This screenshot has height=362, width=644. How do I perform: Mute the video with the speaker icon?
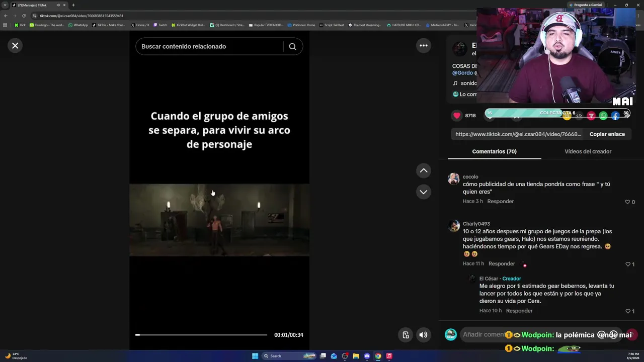(x=424, y=335)
